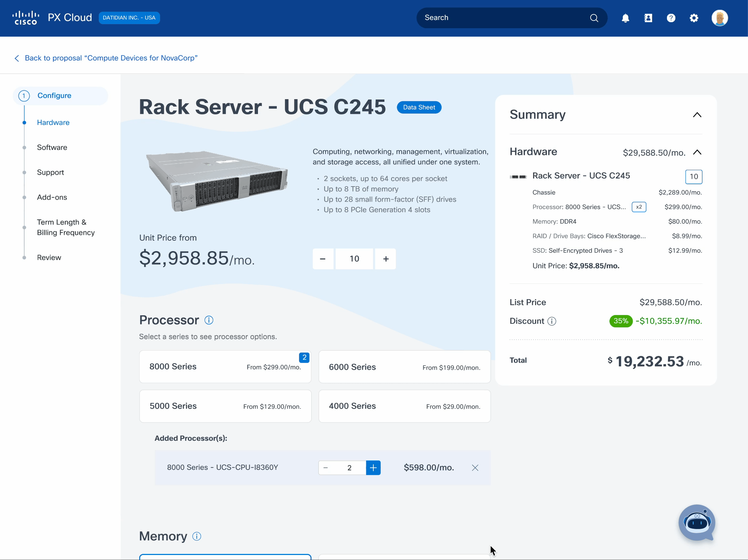The height and width of the screenshot is (560, 748).
Task: Click the PX Cloud title
Action: (70, 18)
